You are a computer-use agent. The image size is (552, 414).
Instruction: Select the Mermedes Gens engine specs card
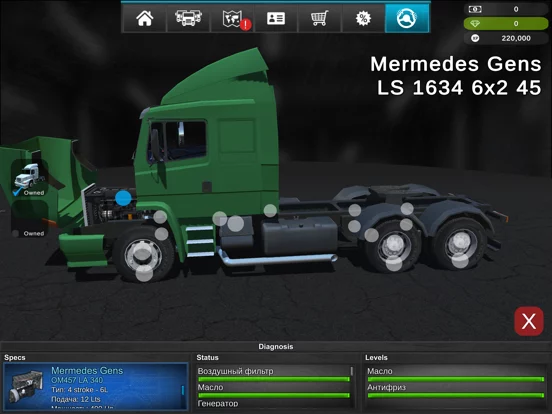click(x=96, y=387)
